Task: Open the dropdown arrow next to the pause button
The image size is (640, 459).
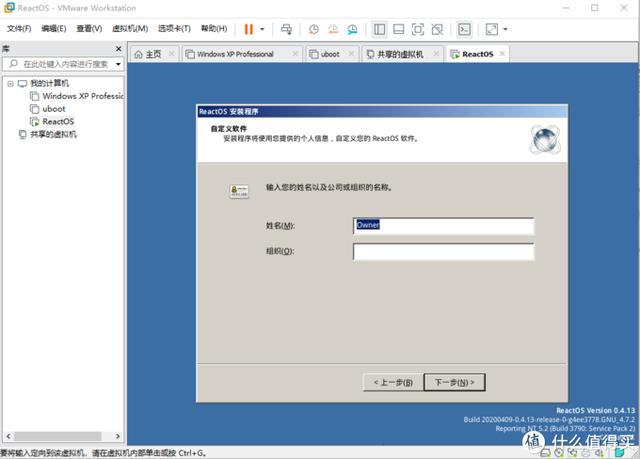Action: tap(262, 29)
